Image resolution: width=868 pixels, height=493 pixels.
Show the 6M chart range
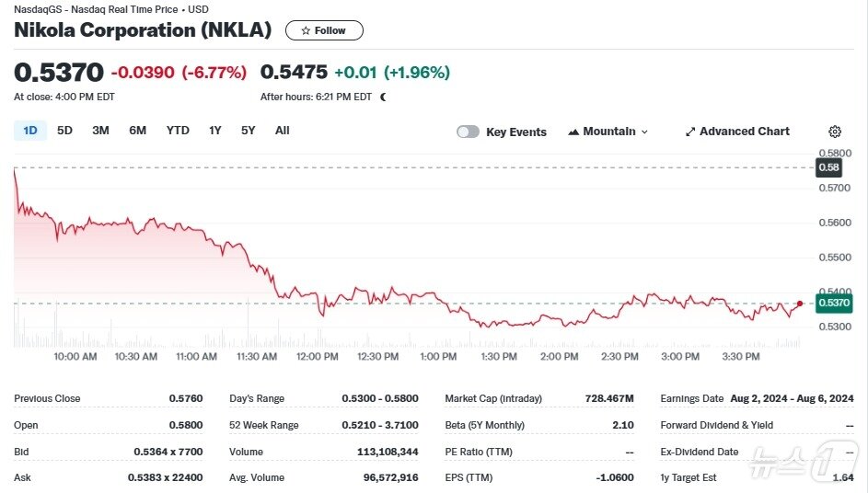click(x=137, y=131)
